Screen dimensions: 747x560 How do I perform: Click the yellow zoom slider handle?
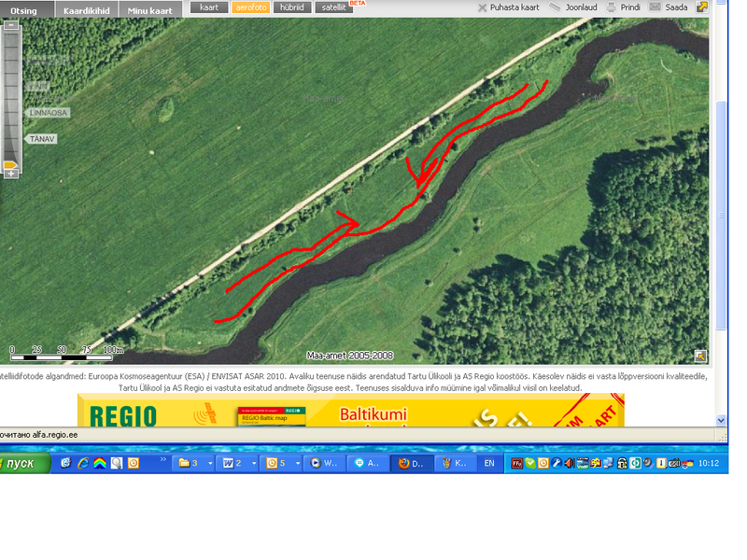(11, 165)
